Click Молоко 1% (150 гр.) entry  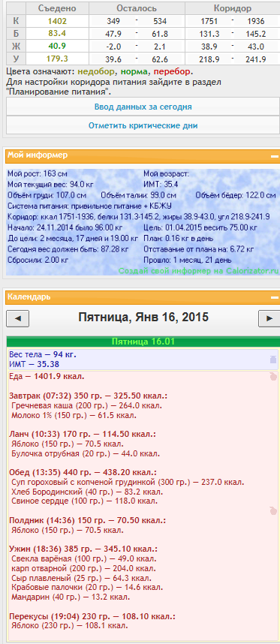coord(74,415)
